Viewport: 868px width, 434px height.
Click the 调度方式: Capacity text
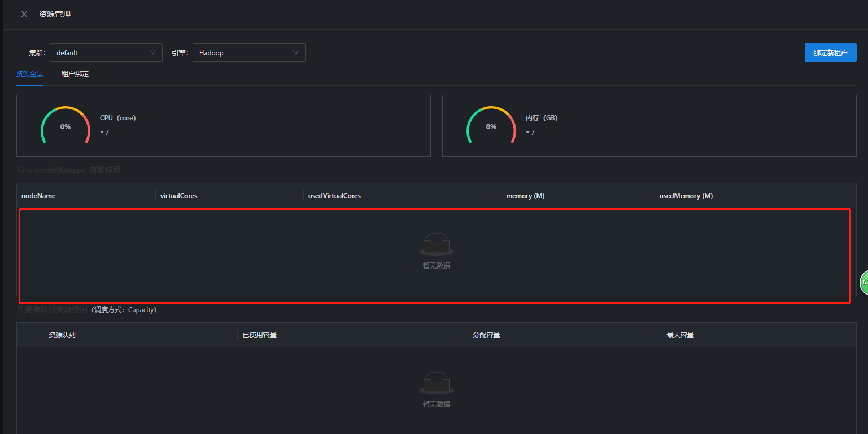(124, 310)
